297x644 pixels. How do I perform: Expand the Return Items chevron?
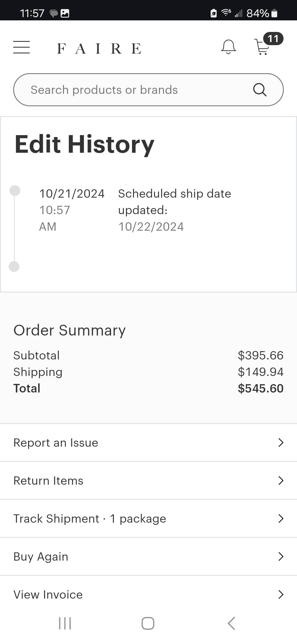coord(280,481)
